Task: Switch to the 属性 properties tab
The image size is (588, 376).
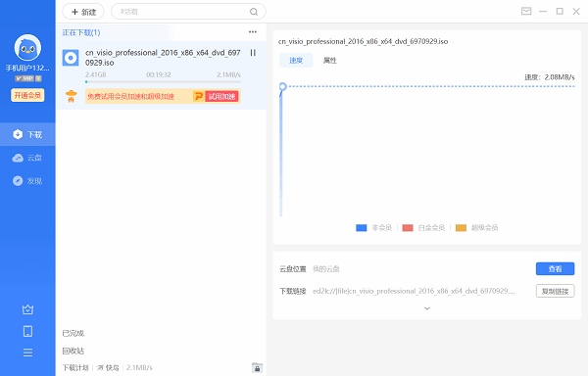Action: (329, 61)
